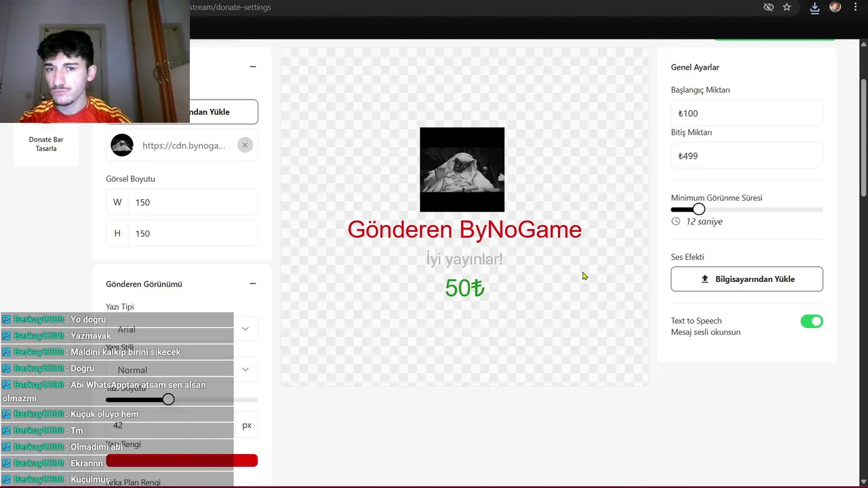
Task: Click the preview donation image
Action: point(462,169)
